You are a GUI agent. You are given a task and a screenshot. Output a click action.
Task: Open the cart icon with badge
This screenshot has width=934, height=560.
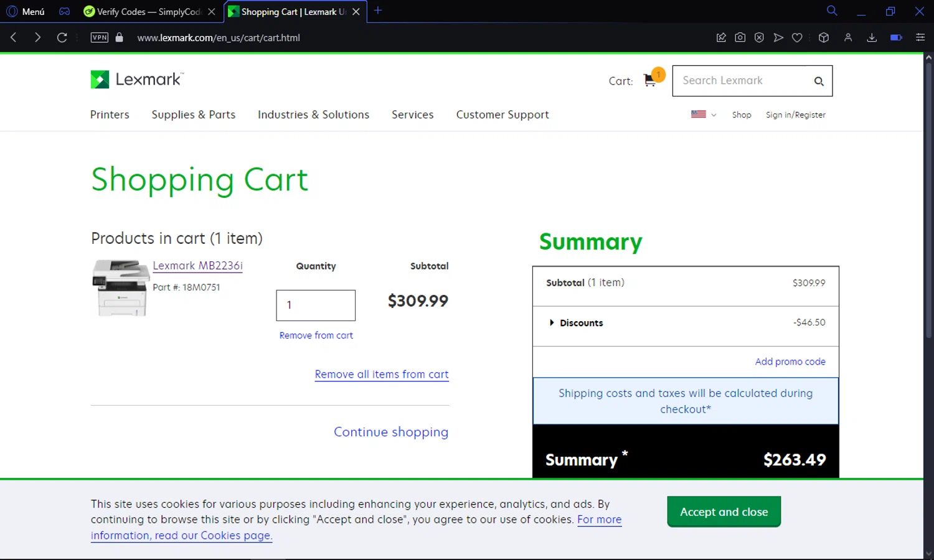[654, 78]
